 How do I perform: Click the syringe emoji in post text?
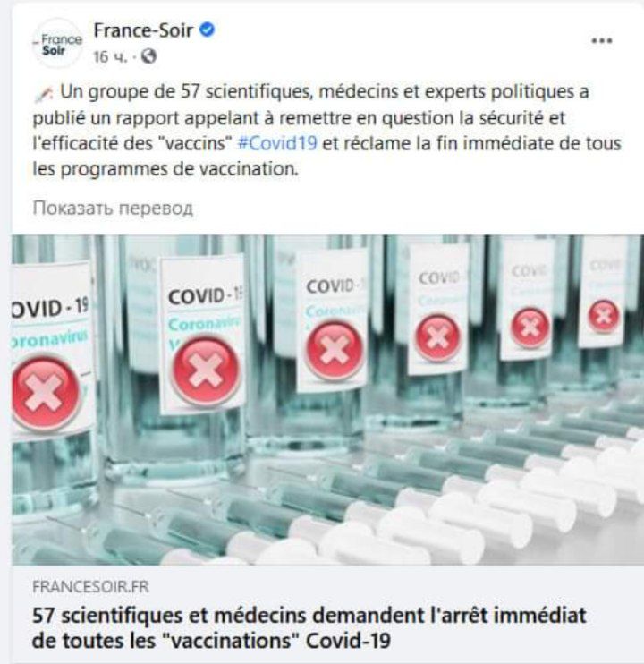pos(44,93)
